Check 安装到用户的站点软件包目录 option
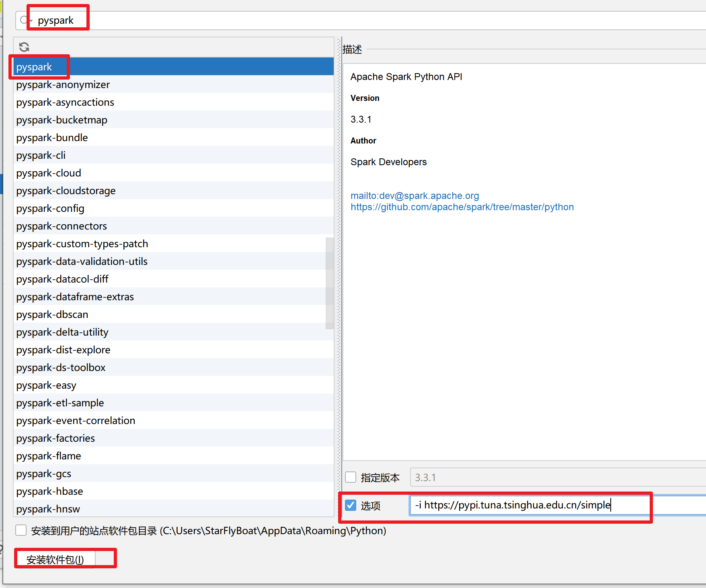 coord(21,530)
